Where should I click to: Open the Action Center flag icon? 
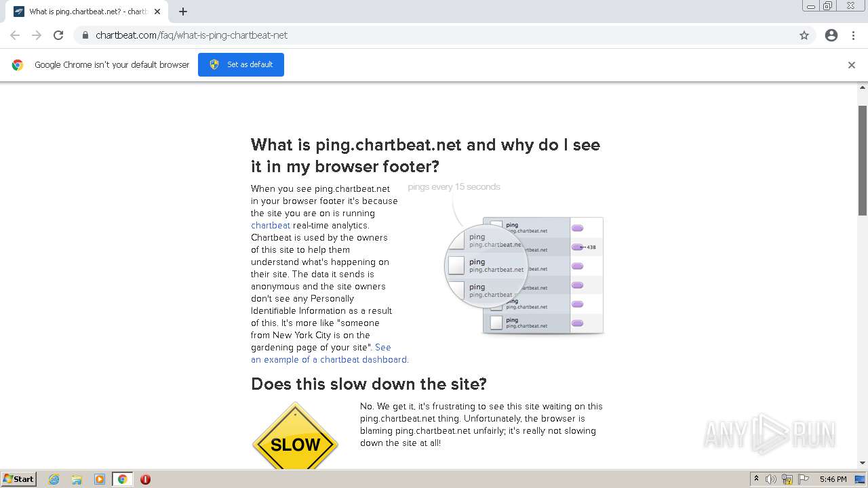coord(804,479)
